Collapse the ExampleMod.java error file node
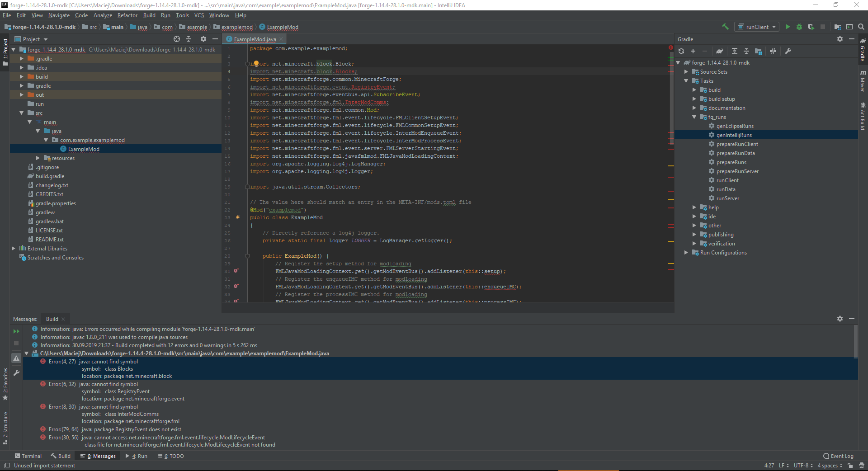Image resolution: width=868 pixels, height=471 pixels. point(27,353)
